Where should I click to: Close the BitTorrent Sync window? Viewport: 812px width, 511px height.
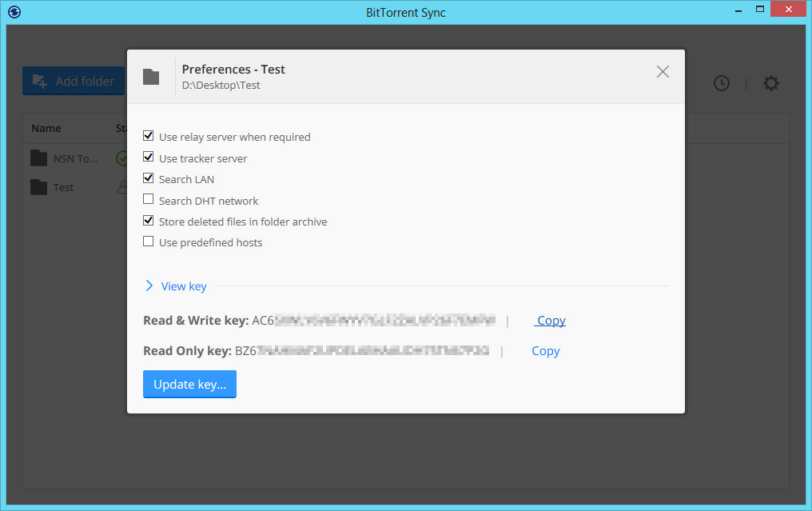pos(789,10)
